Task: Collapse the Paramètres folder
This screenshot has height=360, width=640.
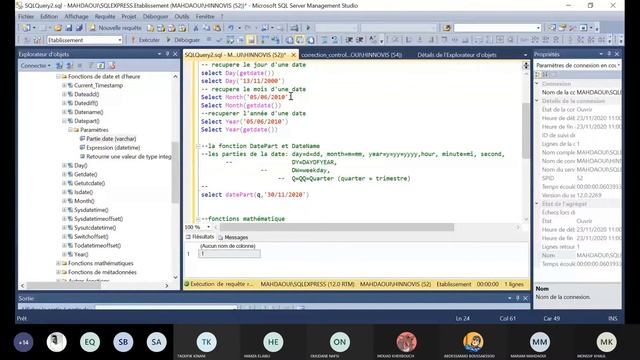Action: (x=70, y=130)
